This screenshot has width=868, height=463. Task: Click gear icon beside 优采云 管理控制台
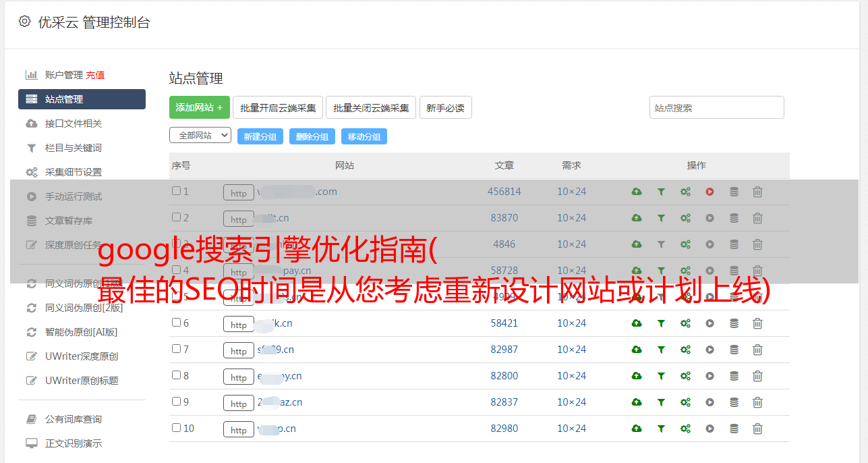pos(25,22)
